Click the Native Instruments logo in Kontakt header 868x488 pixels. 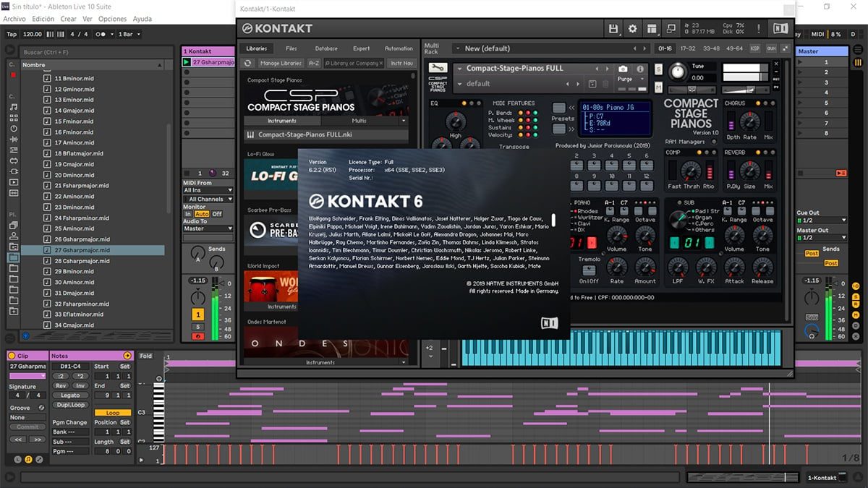tap(780, 29)
